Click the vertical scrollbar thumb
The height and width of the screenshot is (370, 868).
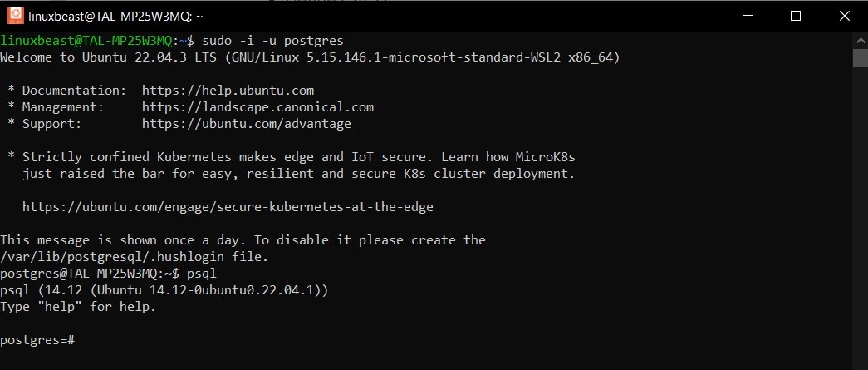coord(861,57)
